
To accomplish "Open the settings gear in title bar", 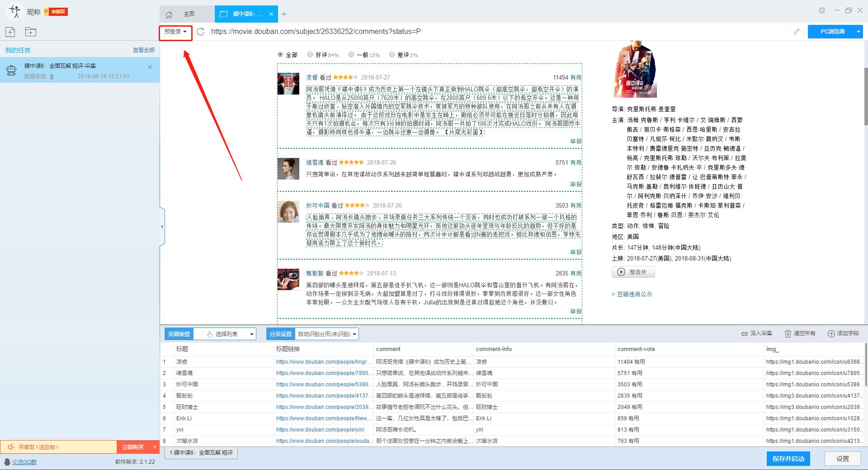I will [x=822, y=10].
